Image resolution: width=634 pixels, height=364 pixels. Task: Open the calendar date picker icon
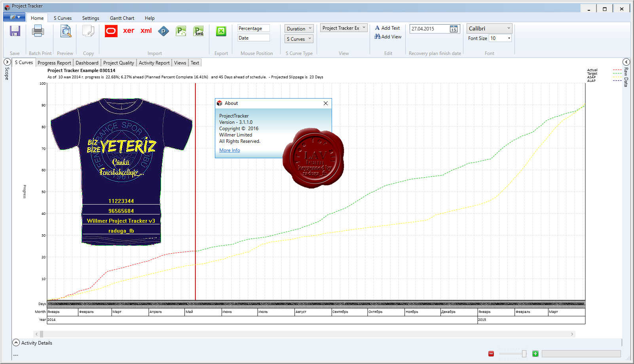pyautogui.click(x=454, y=29)
